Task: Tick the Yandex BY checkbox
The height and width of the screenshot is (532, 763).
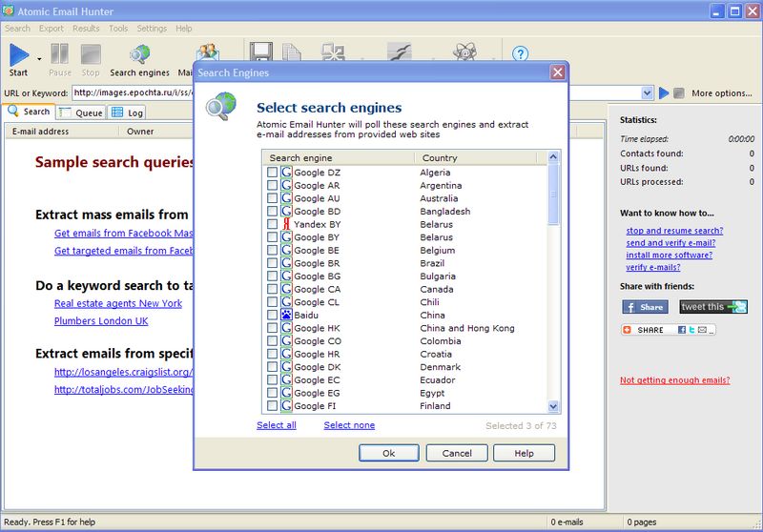Action: coord(272,224)
